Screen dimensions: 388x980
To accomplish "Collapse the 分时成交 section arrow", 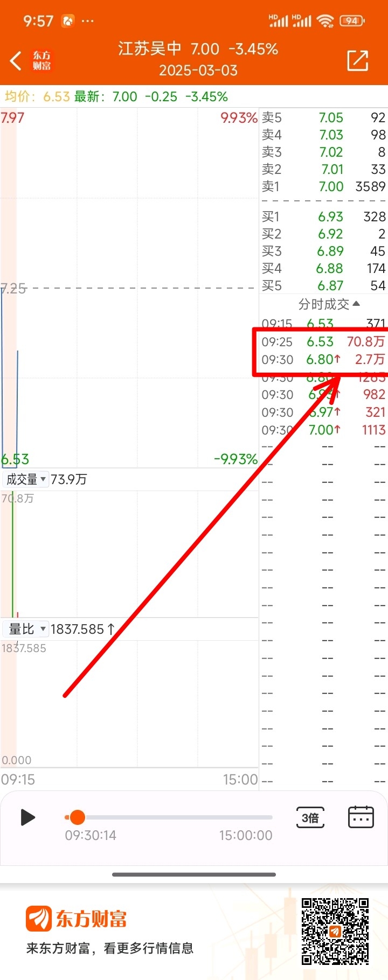I will pos(356,304).
